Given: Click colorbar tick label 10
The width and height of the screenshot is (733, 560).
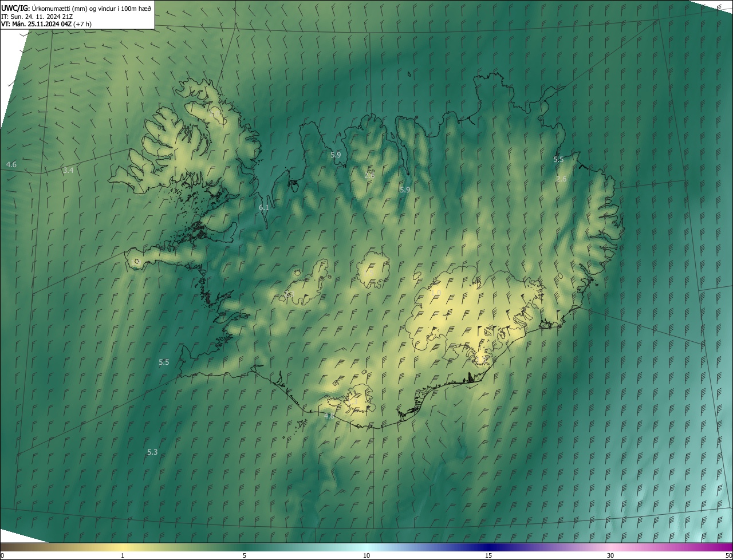Looking at the screenshot, I should point(366,555).
